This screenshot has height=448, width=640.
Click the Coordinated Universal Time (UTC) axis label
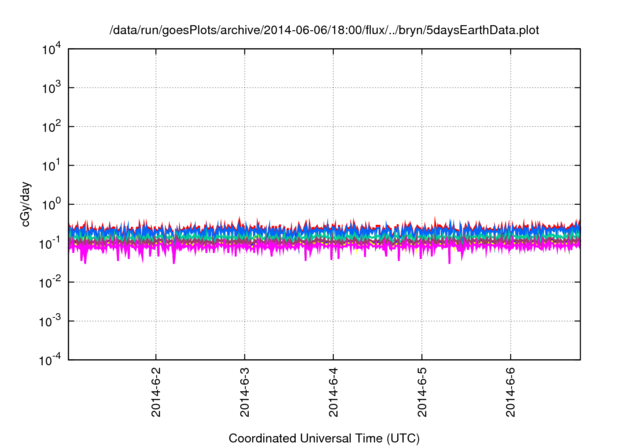click(324, 439)
